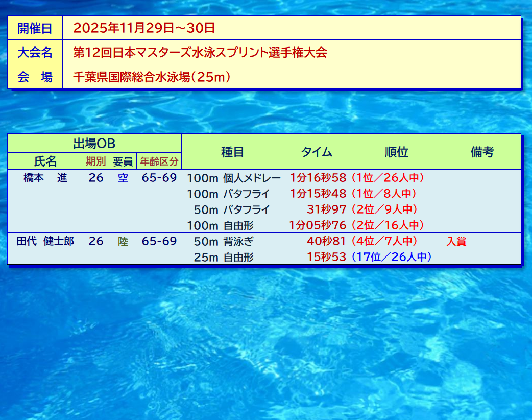Click the 要員 column header

123,161
